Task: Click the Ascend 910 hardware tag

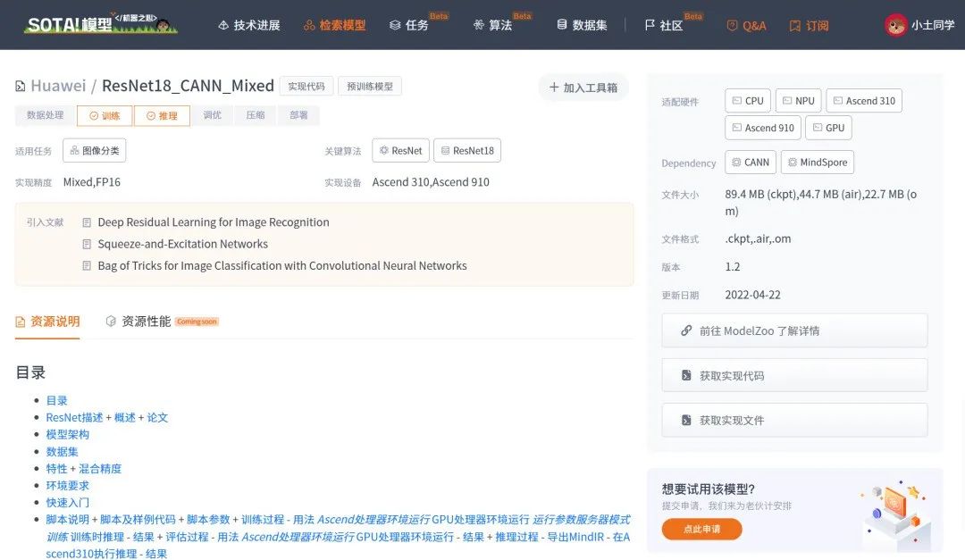Action: [x=763, y=128]
